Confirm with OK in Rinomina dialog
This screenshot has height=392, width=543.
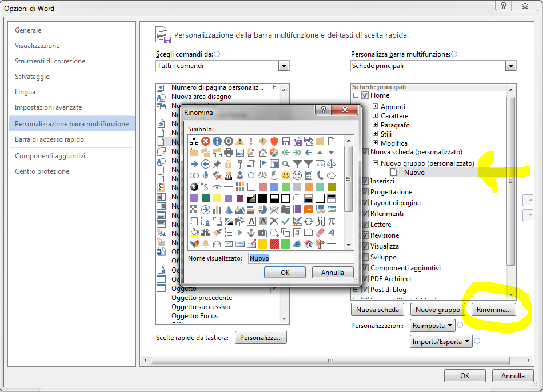(285, 273)
